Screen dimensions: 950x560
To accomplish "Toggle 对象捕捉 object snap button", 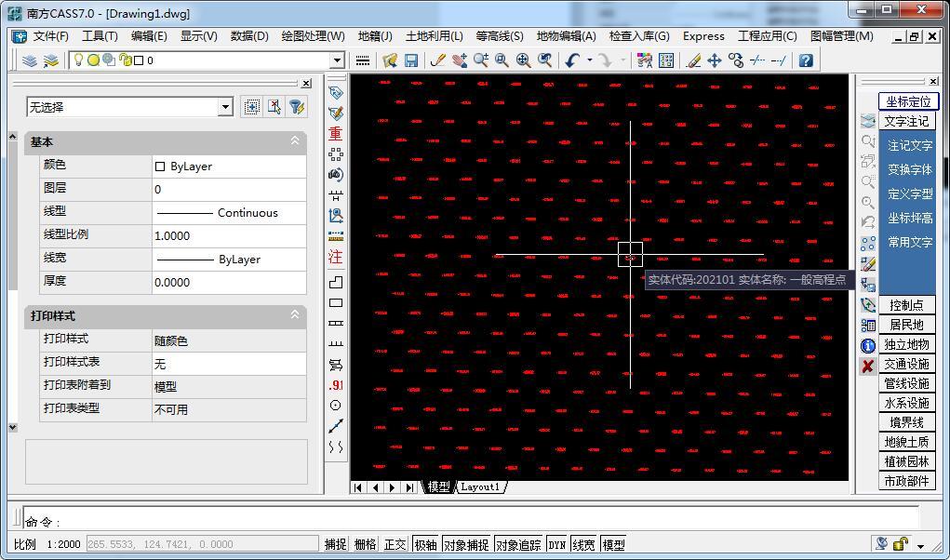I will pos(466,544).
